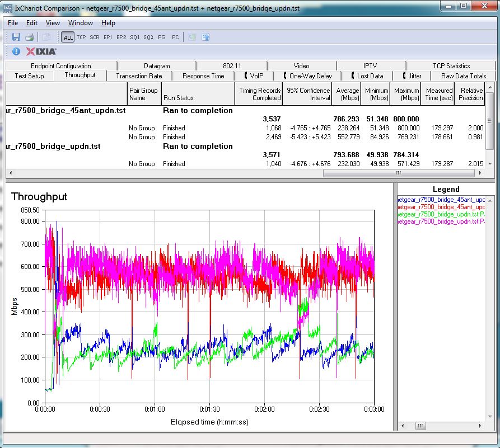Image resolution: width=500 pixels, height=448 pixels.
Task: Click the legend panel scroll-down arrow
Action: [490, 417]
